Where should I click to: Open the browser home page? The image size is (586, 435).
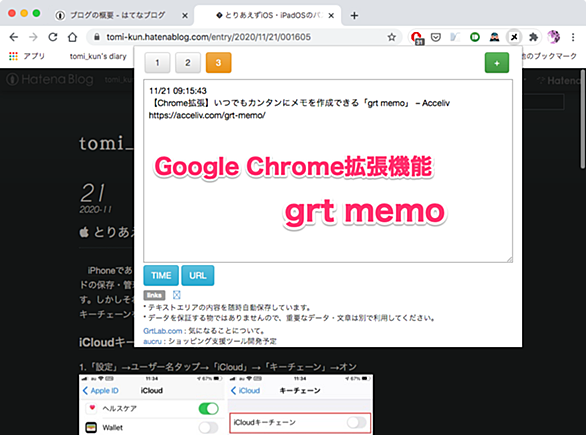[x=73, y=37]
